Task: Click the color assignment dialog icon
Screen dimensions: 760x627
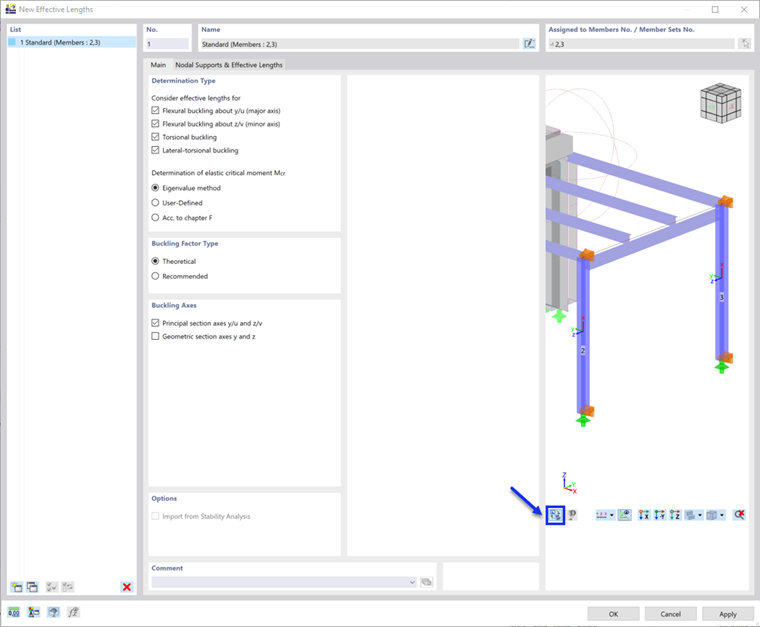Action: click(x=33, y=612)
